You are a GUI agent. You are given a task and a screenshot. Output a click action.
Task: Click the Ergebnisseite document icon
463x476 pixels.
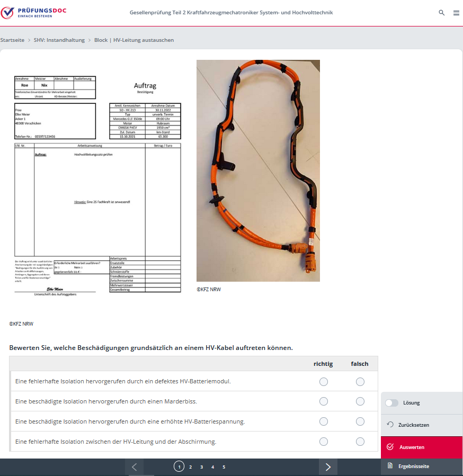(390, 466)
